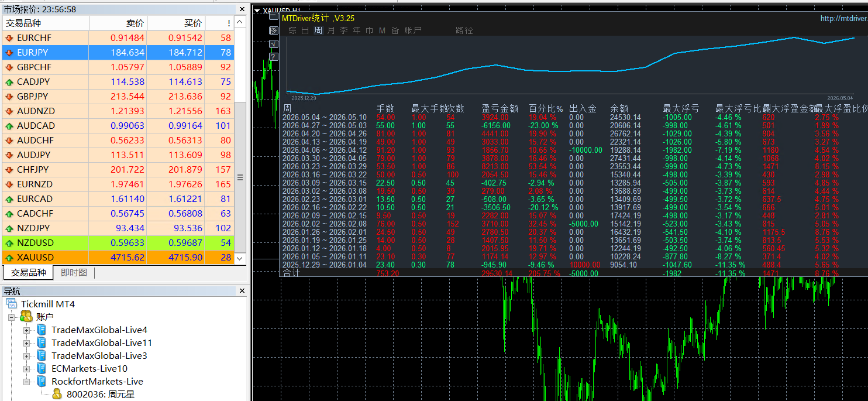This screenshot has width=868, height=401.
Task: Click the 卖价 column header
Action: coord(118,23)
